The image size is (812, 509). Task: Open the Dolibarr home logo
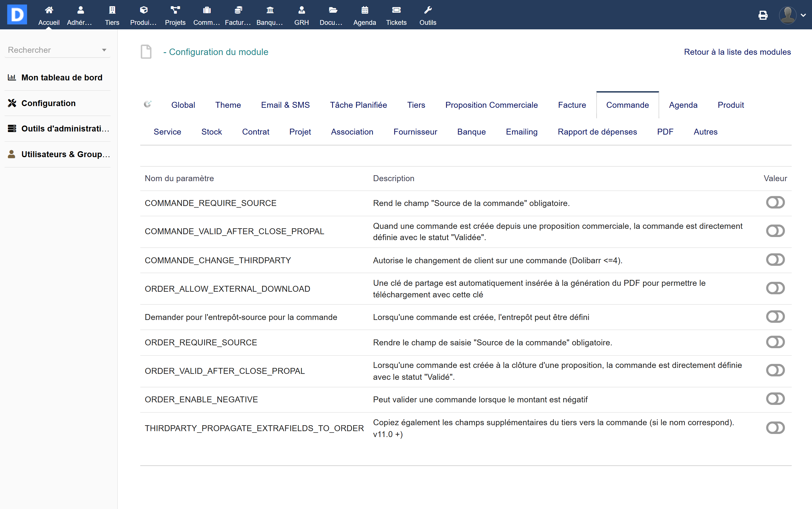point(17,14)
